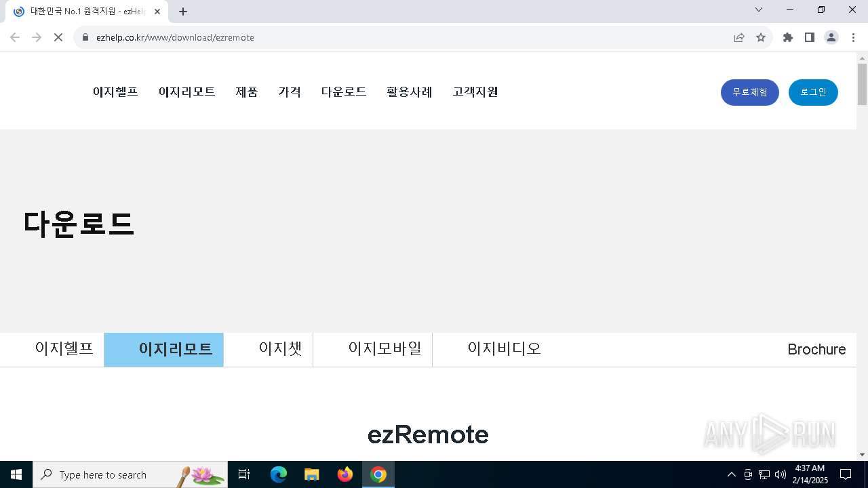Open 다운로드 menu in top navigation
The height and width of the screenshot is (488, 868).
[x=344, y=92]
